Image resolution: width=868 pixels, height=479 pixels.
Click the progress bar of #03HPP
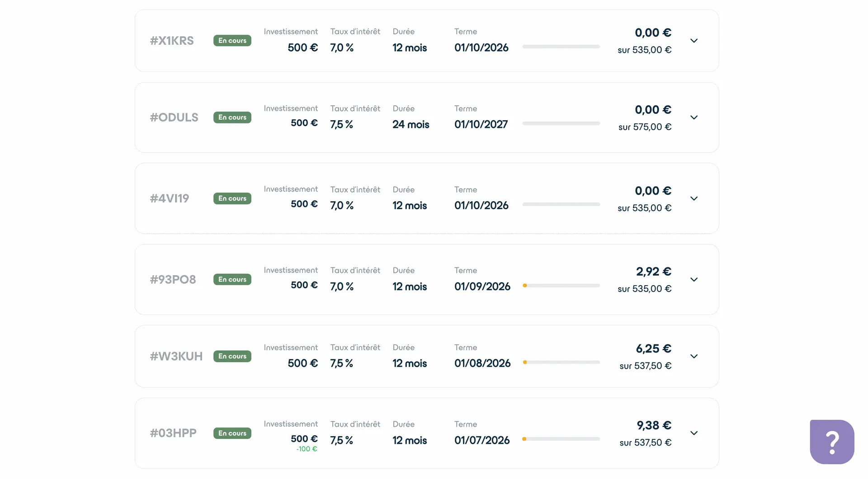561,439
